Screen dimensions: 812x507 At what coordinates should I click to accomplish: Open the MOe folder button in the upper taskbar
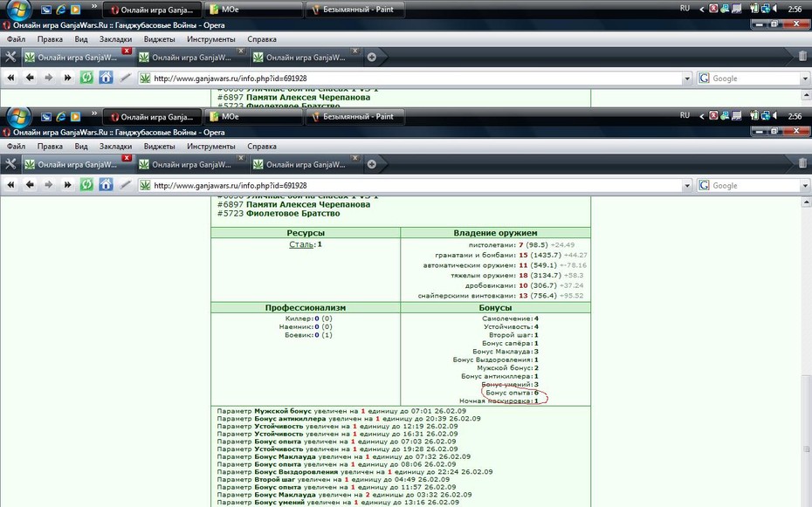pos(254,10)
